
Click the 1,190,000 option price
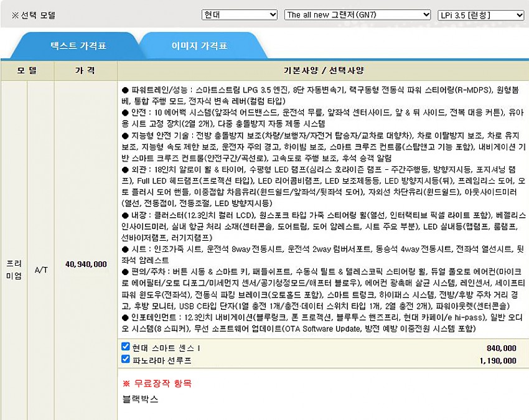(498, 360)
